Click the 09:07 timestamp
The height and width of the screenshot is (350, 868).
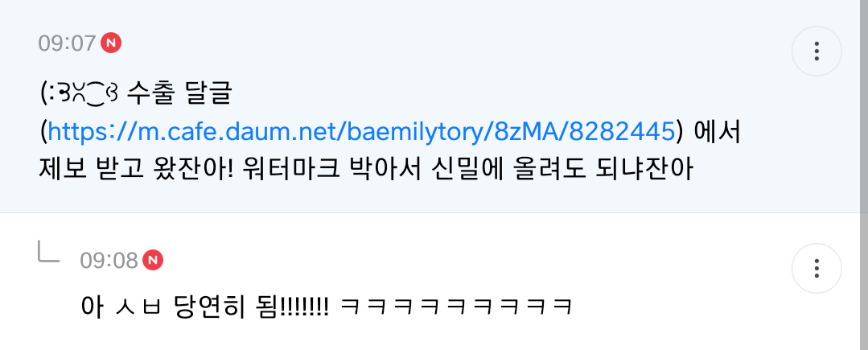[67, 43]
